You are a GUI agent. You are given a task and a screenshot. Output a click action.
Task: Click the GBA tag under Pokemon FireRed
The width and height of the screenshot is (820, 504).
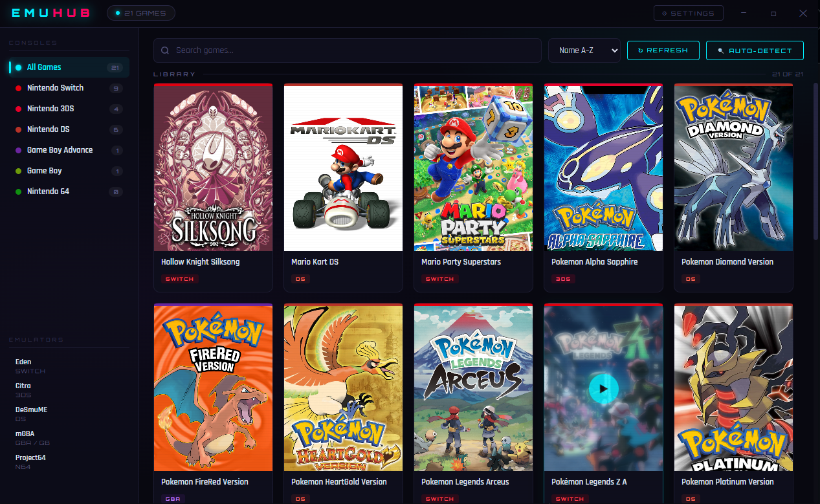tap(172, 499)
